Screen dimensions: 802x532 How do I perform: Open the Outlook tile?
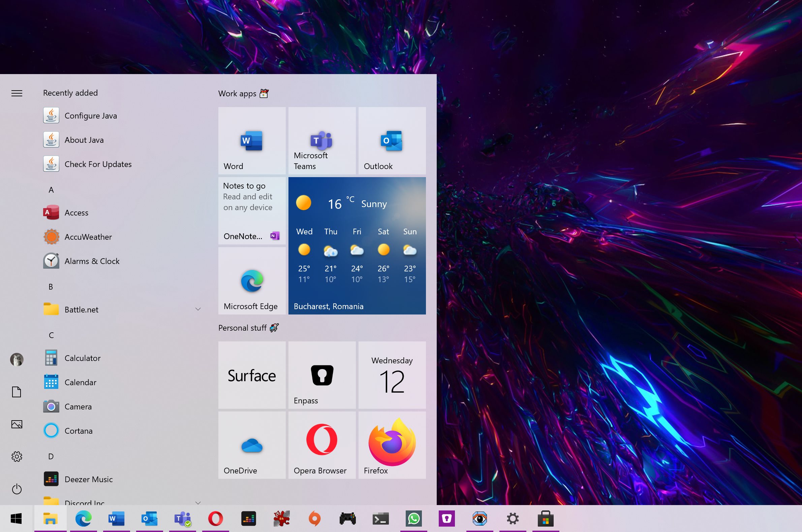click(x=392, y=141)
